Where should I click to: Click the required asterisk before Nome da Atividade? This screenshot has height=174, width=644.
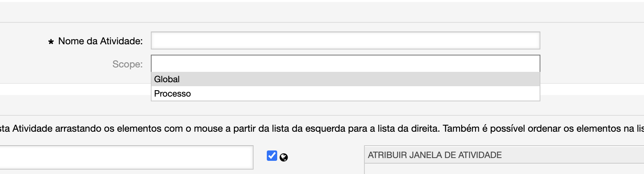[51, 42]
